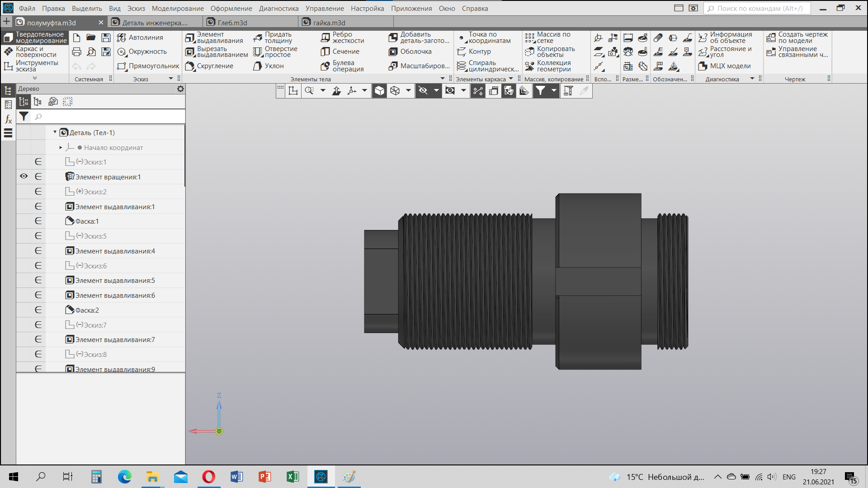
Task: Collapse the Деталь (Тел-1) tree node
Action: point(55,132)
